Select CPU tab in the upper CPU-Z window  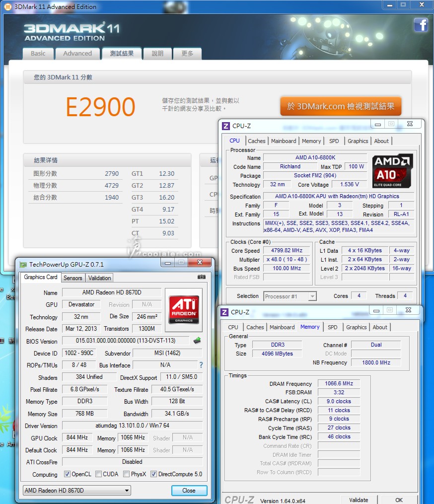click(x=235, y=141)
